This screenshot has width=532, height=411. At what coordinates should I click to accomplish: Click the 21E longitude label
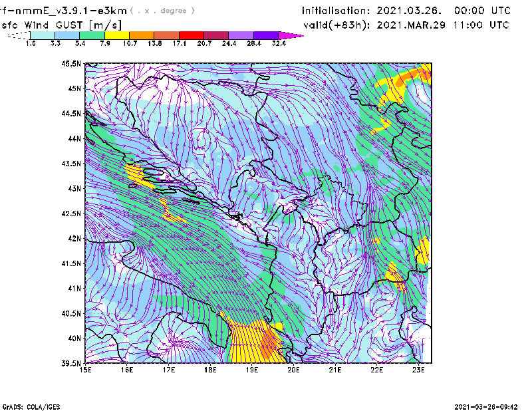pos(335,370)
